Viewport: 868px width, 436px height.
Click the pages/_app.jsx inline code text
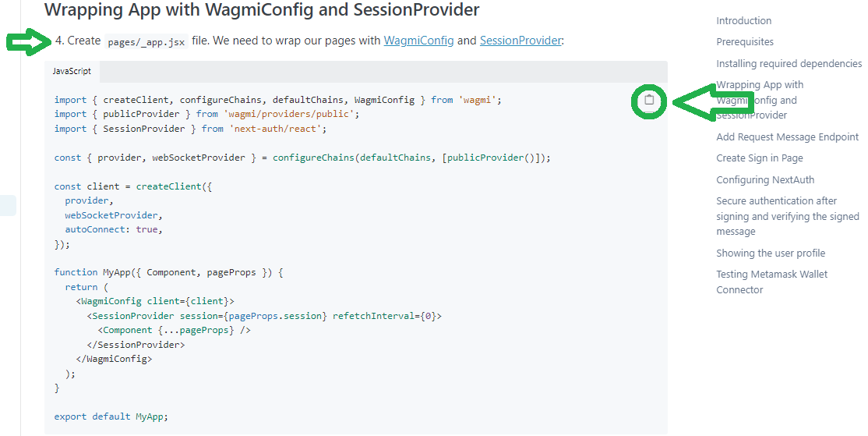[x=146, y=42]
